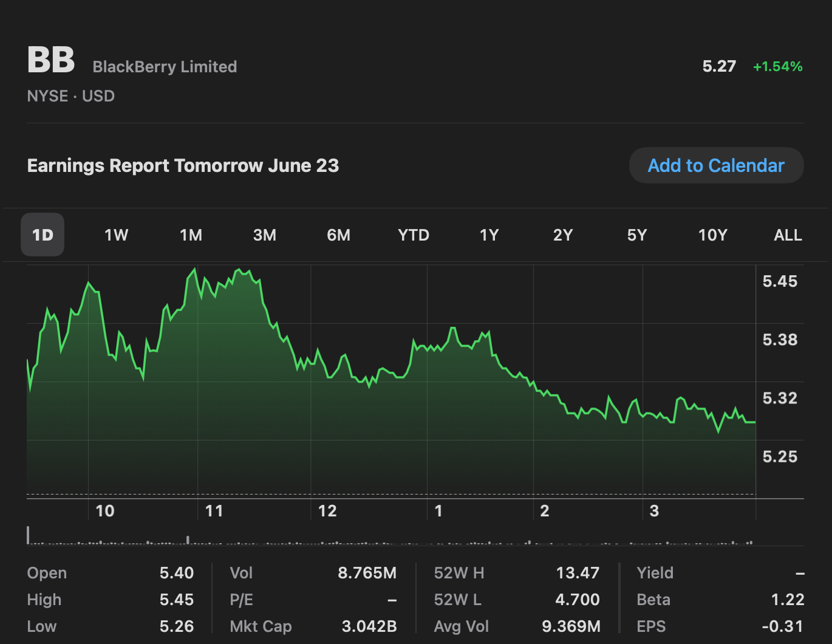Switch chart to 1W range
This screenshot has width=832, height=644.
[x=116, y=235]
